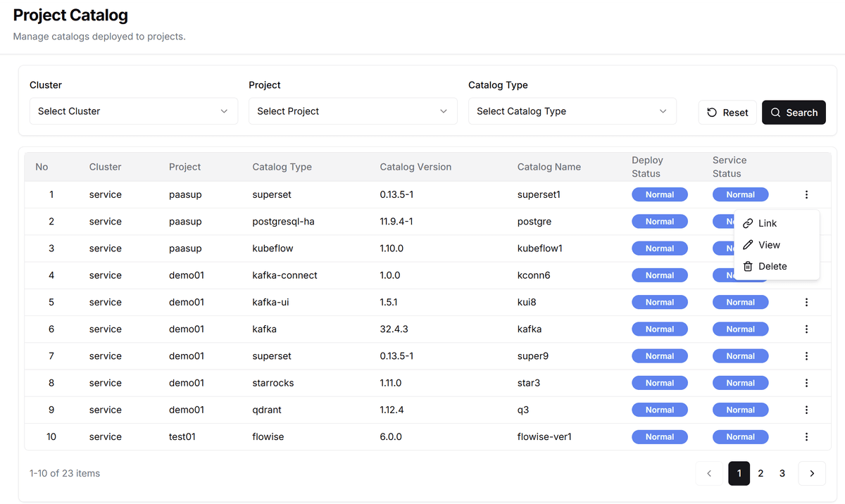Expand the Select Catalog Type dropdown
The width and height of the screenshot is (845, 504).
pos(572,111)
